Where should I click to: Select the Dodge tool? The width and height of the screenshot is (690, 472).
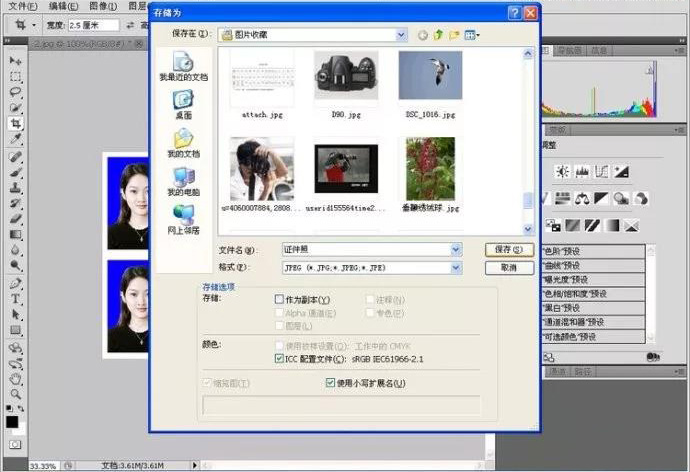(15, 265)
